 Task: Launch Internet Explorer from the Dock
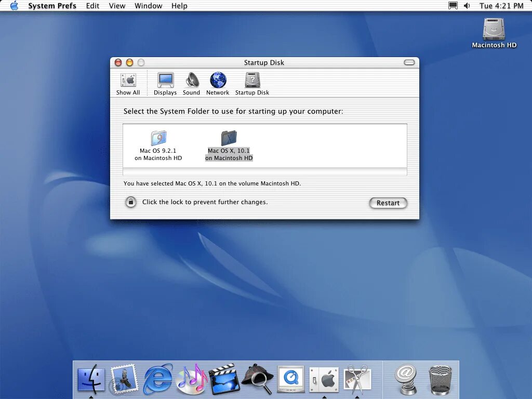[x=158, y=379]
